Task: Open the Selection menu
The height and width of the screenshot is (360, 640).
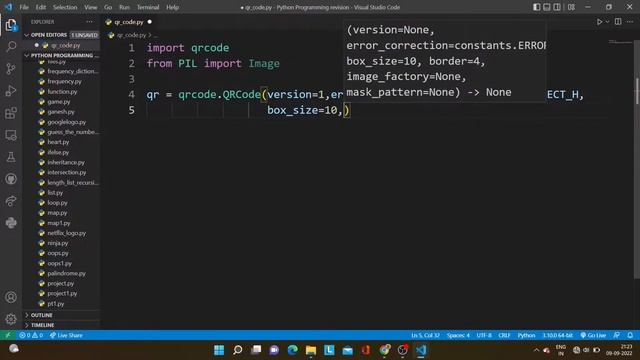Action: (x=65, y=7)
